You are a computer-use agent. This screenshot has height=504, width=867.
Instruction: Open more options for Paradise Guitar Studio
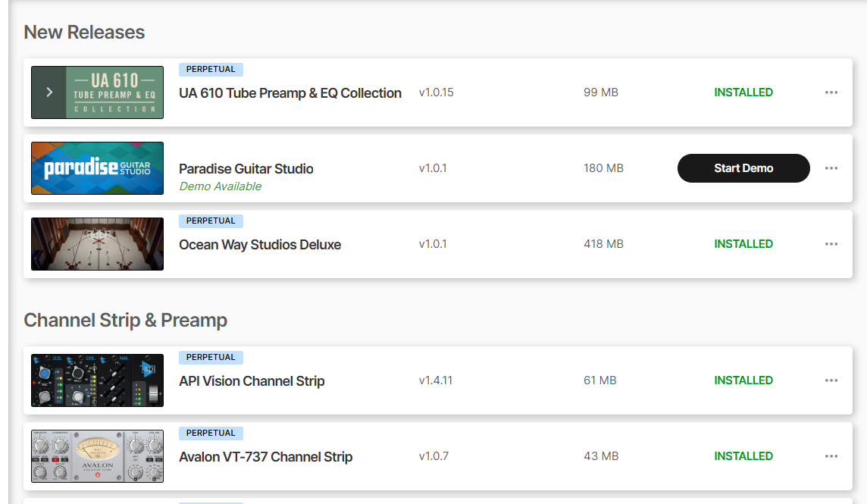831,168
